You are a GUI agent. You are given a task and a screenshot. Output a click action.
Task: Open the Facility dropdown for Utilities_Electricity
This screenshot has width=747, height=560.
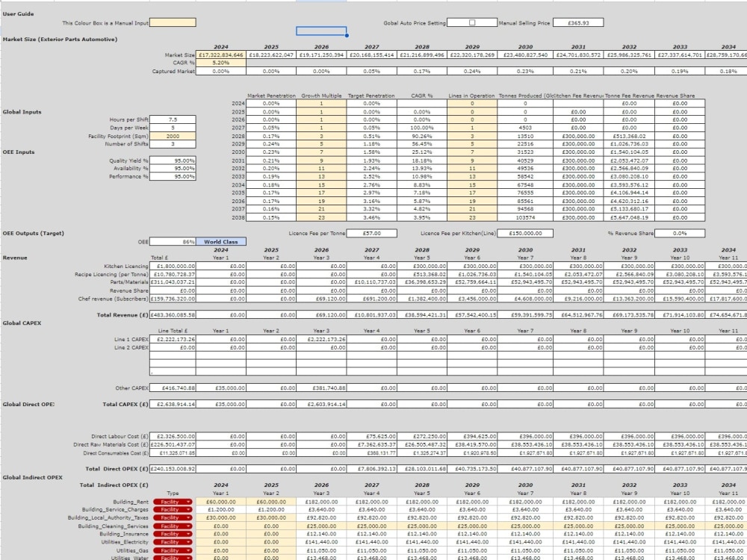click(172, 542)
